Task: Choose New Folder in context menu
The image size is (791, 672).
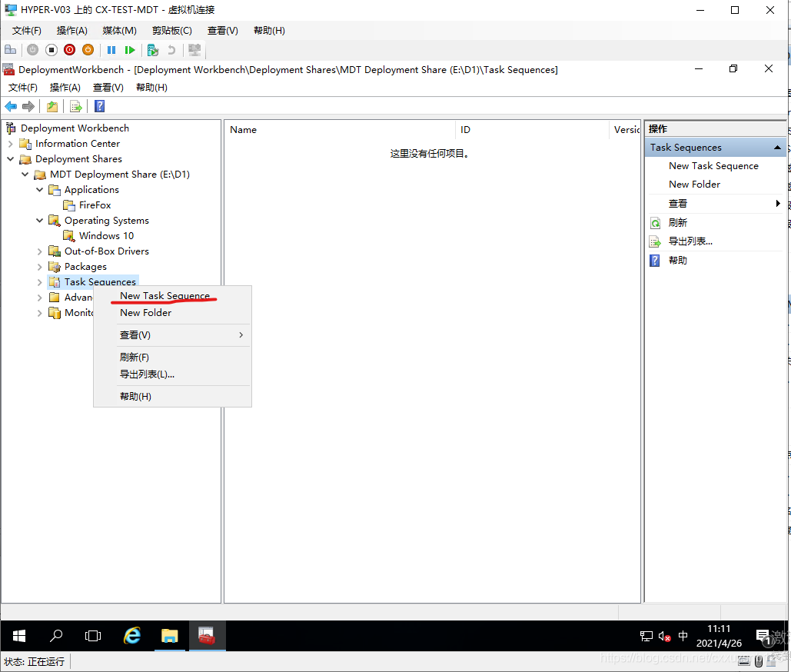Action: (172, 313)
